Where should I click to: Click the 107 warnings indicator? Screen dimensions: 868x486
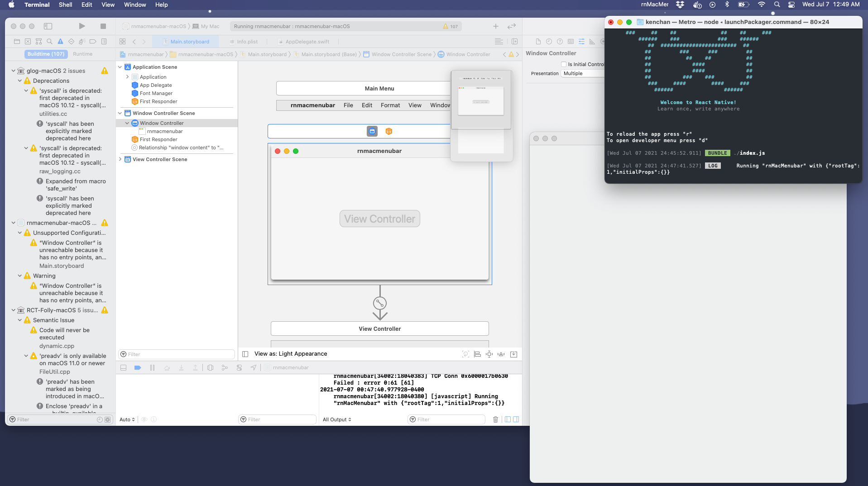[x=451, y=26]
